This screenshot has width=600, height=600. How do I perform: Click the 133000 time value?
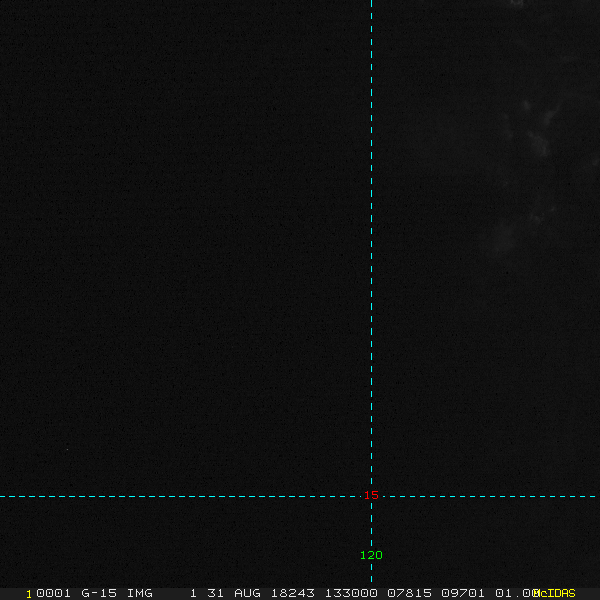(x=351, y=593)
